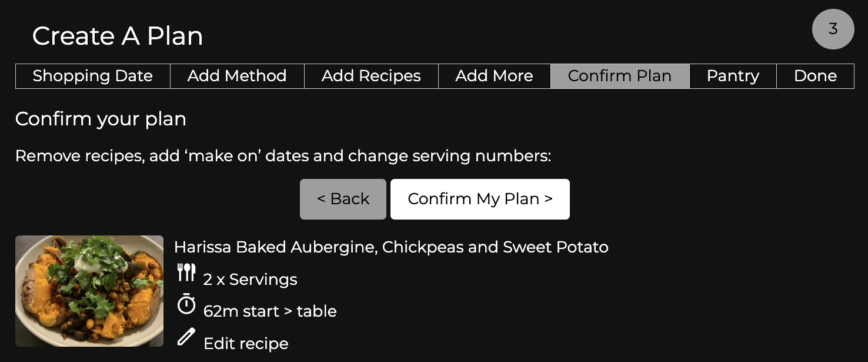
Task: Click the 'Edit recipe' link
Action: 246,343
